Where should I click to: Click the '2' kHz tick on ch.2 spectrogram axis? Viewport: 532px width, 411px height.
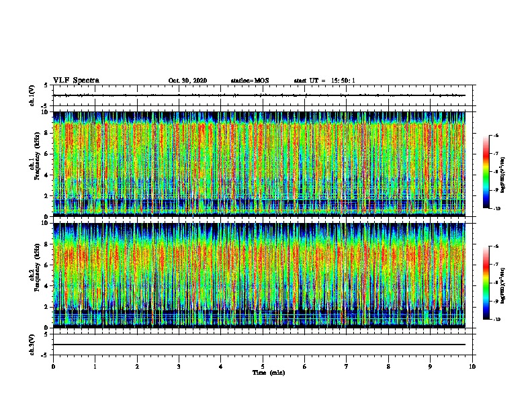[47, 307]
